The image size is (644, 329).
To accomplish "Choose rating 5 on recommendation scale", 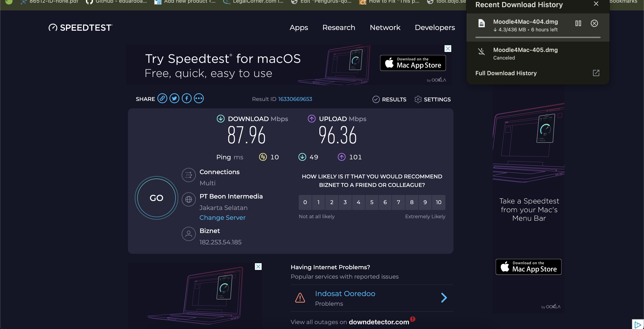I will (x=372, y=202).
